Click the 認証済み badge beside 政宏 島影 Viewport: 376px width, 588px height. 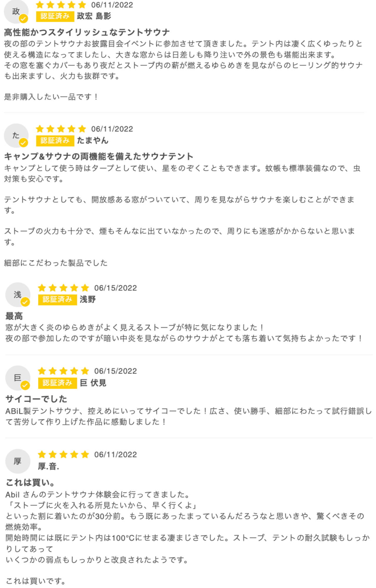click(55, 16)
